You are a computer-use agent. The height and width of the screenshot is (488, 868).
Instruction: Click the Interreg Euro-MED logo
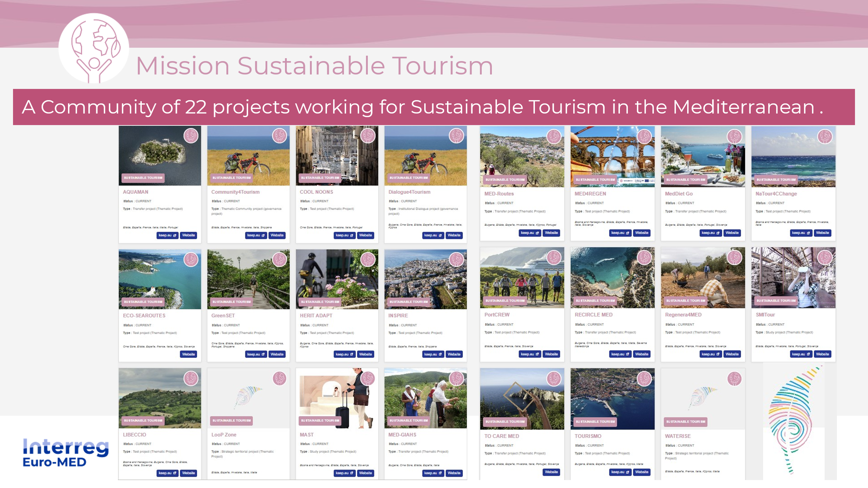click(x=65, y=453)
